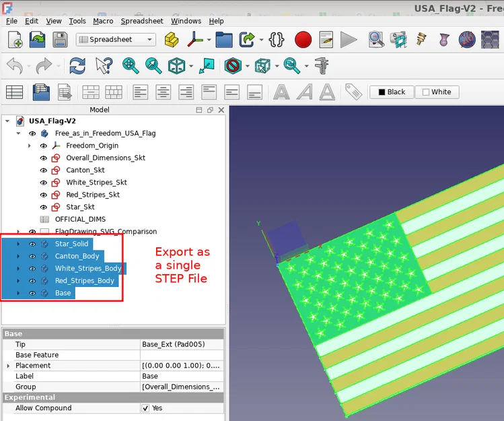Open the macros editor notepad icon
Viewport: 504px width, 421px height.
pyautogui.click(x=326, y=40)
